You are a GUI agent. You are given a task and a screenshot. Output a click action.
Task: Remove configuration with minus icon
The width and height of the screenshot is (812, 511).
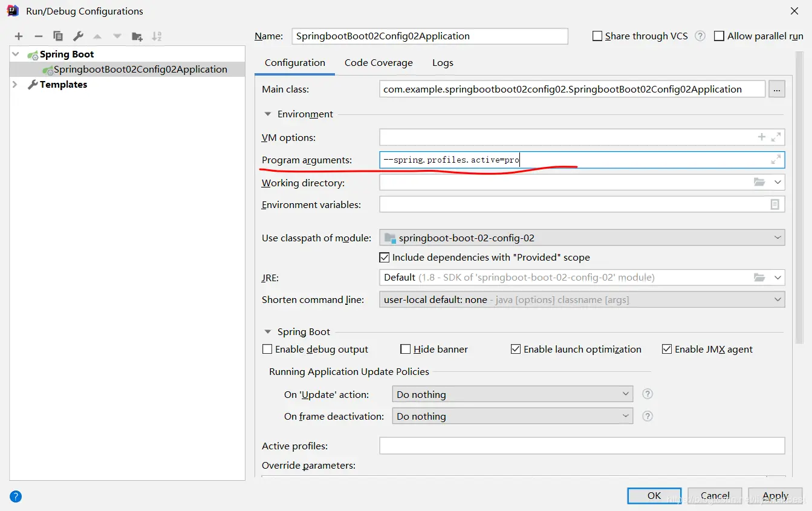(x=38, y=36)
